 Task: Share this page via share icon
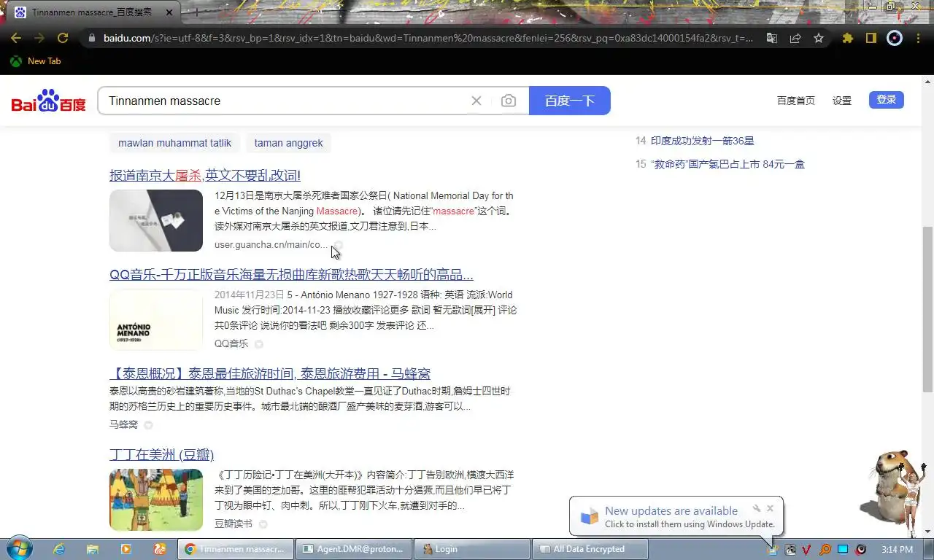[795, 38]
